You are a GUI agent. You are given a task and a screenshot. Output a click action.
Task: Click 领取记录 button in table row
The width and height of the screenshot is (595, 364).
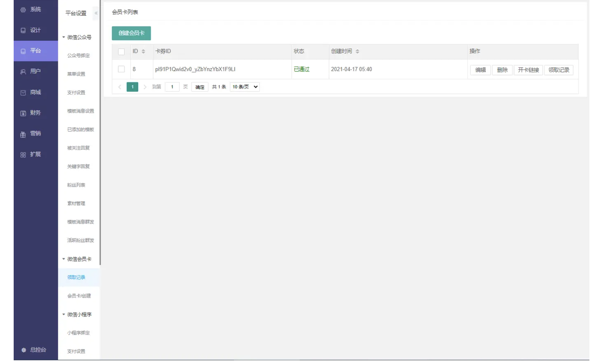tap(559, 70)
